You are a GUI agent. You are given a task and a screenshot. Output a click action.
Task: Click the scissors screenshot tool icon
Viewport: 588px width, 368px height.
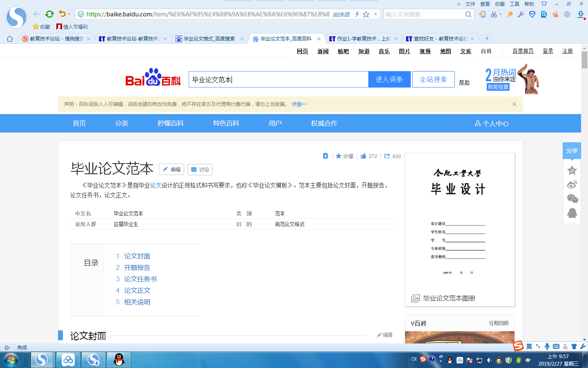(x=494, y=14)
